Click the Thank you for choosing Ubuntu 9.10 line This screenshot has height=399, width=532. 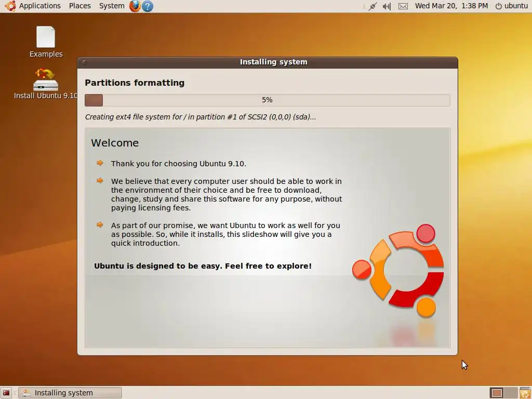(179, 164)
